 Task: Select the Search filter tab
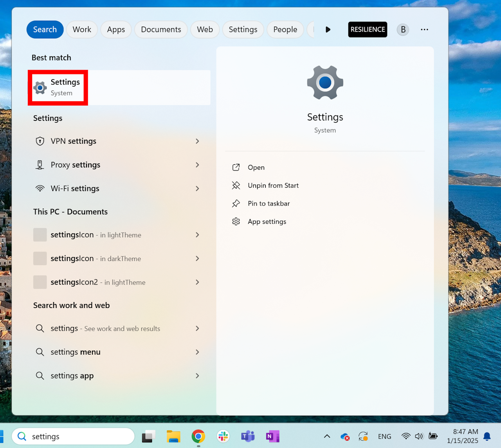[45, 29]
